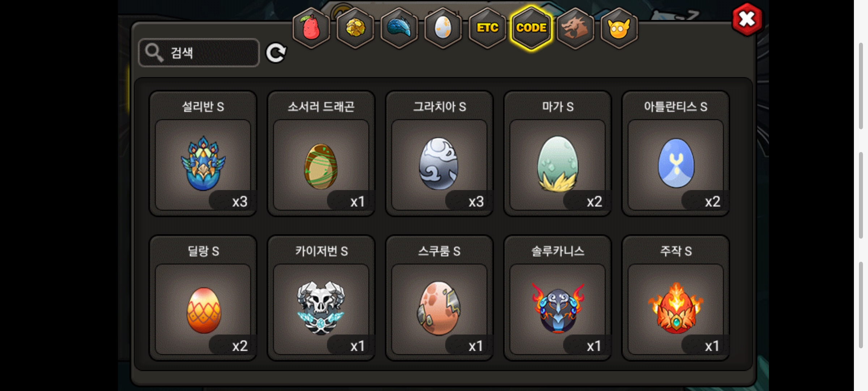This screenshot has width=868, height=391.
Task: Focus the 검색 search field
Action: click(199, 53)
